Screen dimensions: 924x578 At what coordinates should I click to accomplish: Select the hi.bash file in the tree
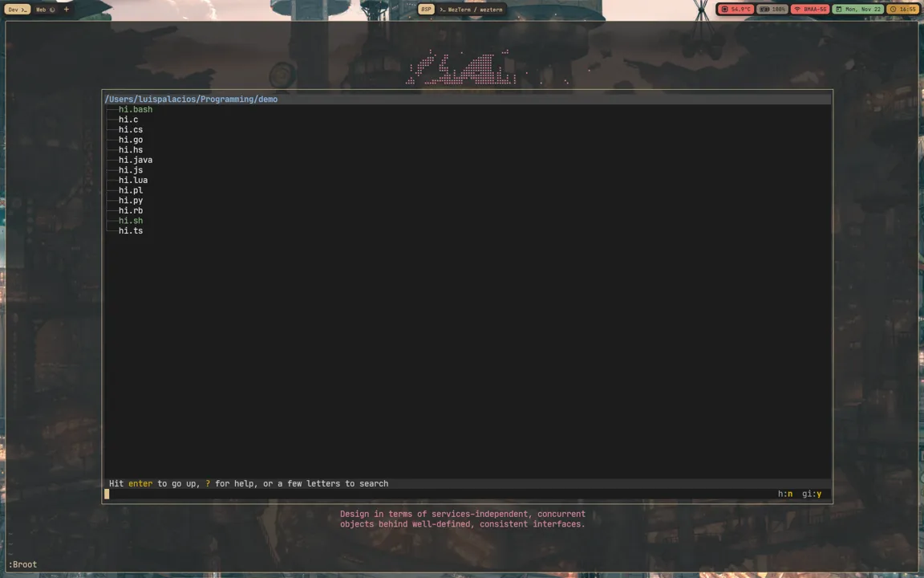(136, 110)
